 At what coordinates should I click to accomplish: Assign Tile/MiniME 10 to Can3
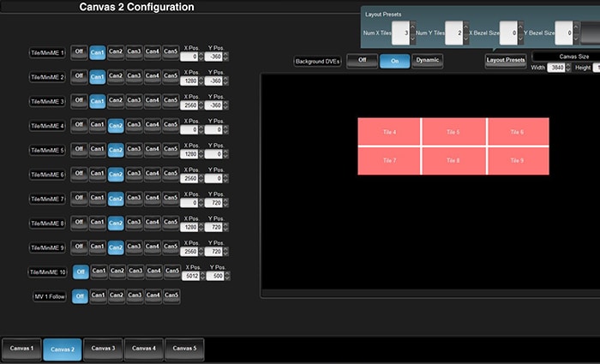point(135,272)
